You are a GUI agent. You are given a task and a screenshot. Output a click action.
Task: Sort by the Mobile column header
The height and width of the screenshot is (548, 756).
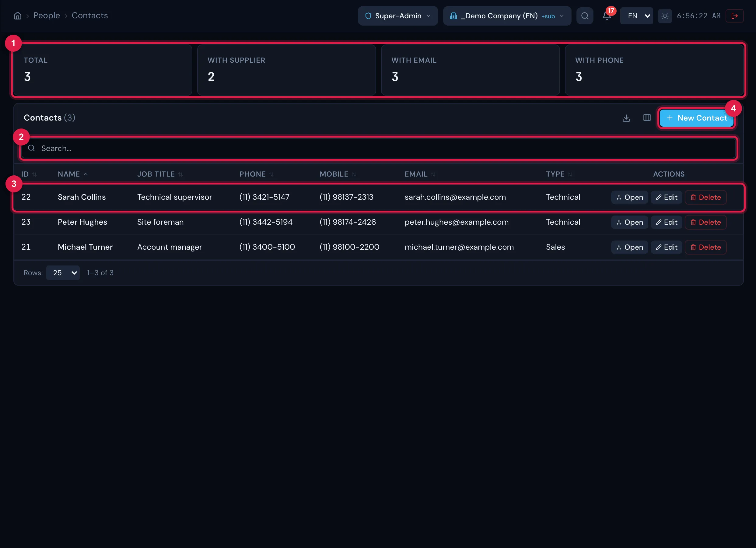(x=338, y=174)
